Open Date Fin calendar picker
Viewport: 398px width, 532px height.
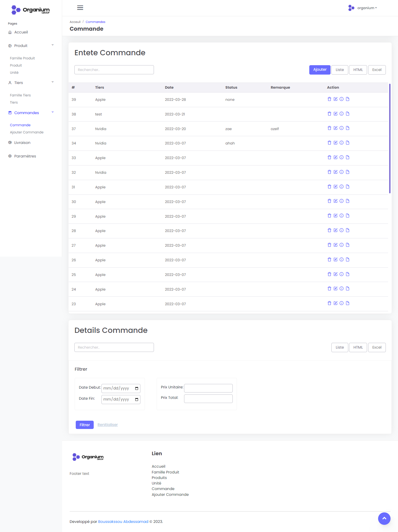click(137, 399)
